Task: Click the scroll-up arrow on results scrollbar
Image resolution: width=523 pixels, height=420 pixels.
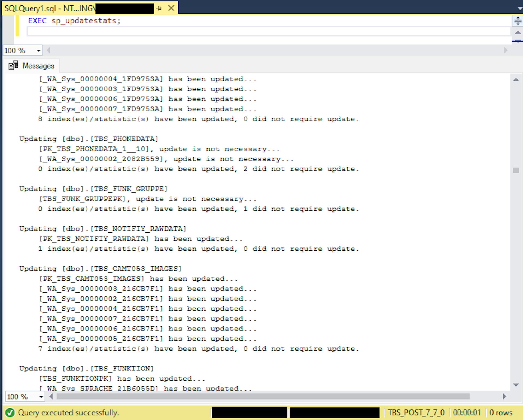Action: point(516,79)
